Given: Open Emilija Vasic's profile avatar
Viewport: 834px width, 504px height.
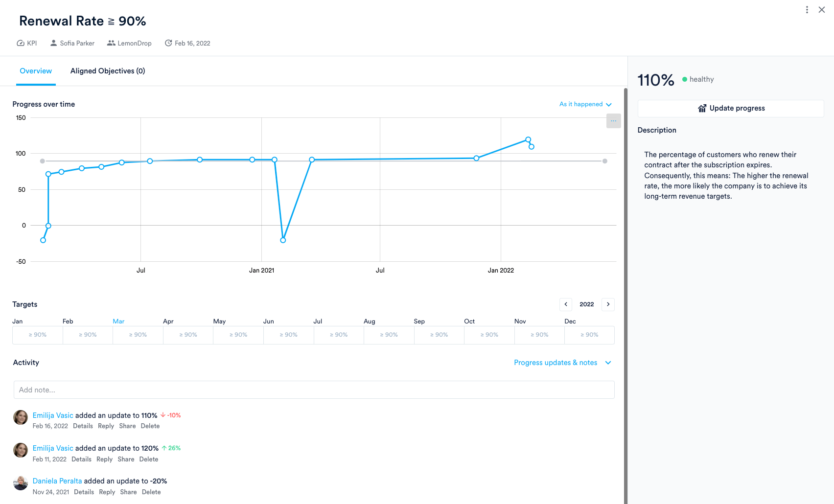Looking at the screenshot, I should click(20, 417).
